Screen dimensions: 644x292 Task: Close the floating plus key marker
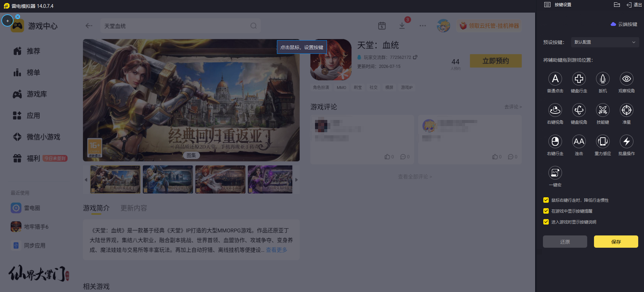coord(18,16)
